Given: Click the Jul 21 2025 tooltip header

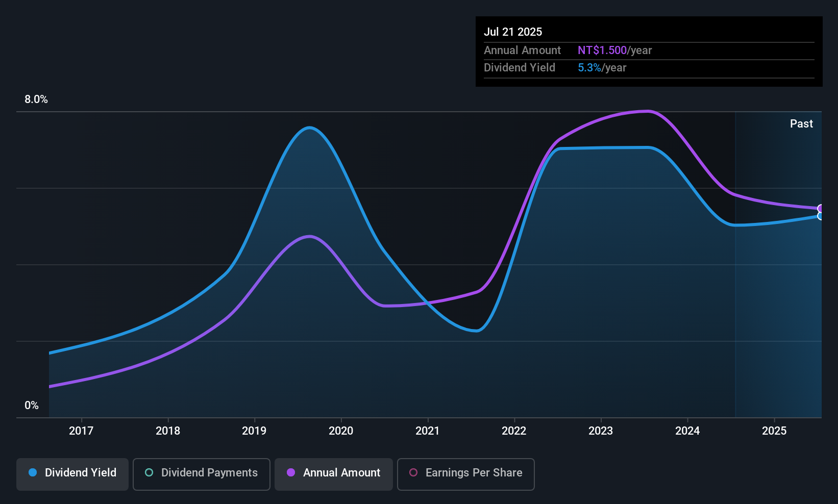Looking at the screenshot, I should click(x=513, y=31).
